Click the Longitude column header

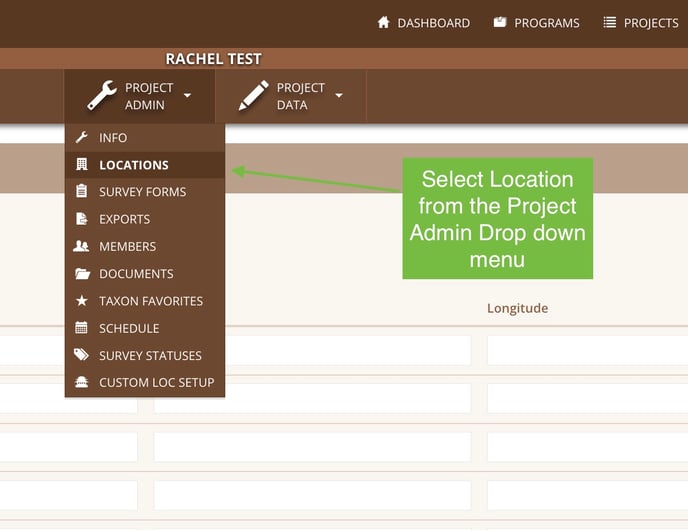click(x=517, y=308)
